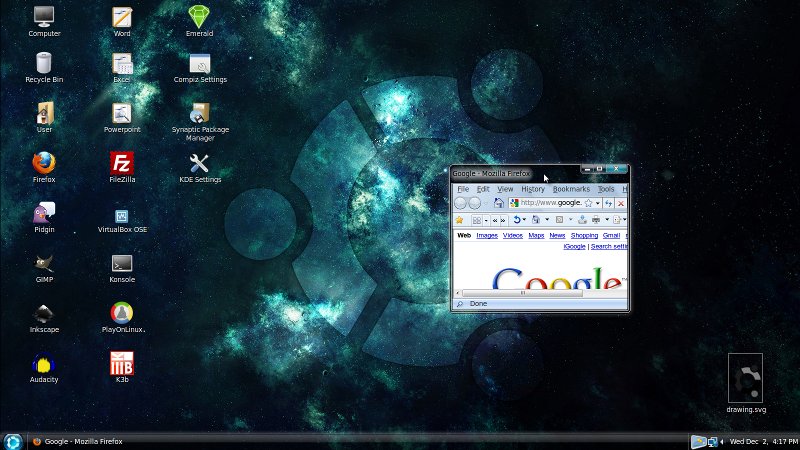Open the start menu launcher orb
Image resolution: width=800 pixels, height=450 pixels.
click(x=13, y=441)
